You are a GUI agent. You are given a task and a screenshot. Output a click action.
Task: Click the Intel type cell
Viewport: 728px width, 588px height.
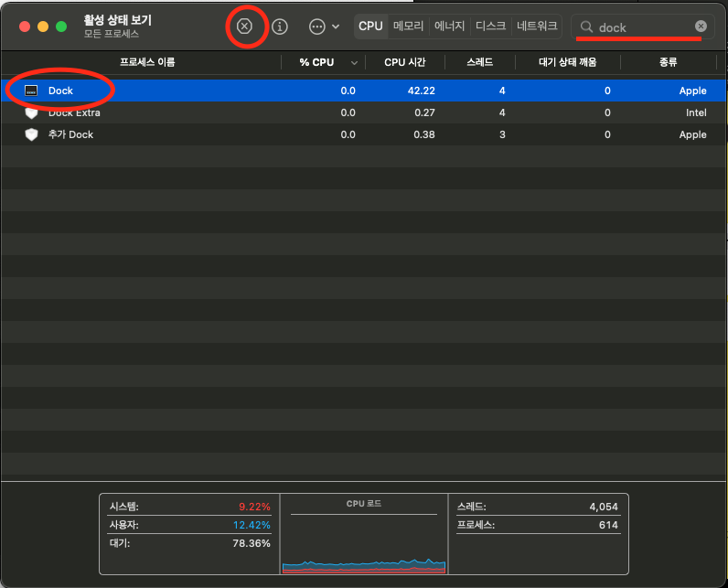(696, 112)
